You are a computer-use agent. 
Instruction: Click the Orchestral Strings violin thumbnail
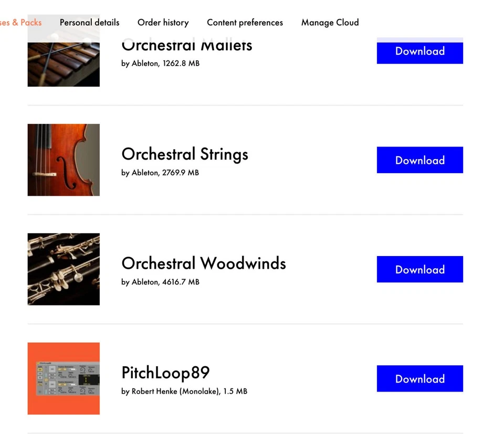(x=64, y=160)
